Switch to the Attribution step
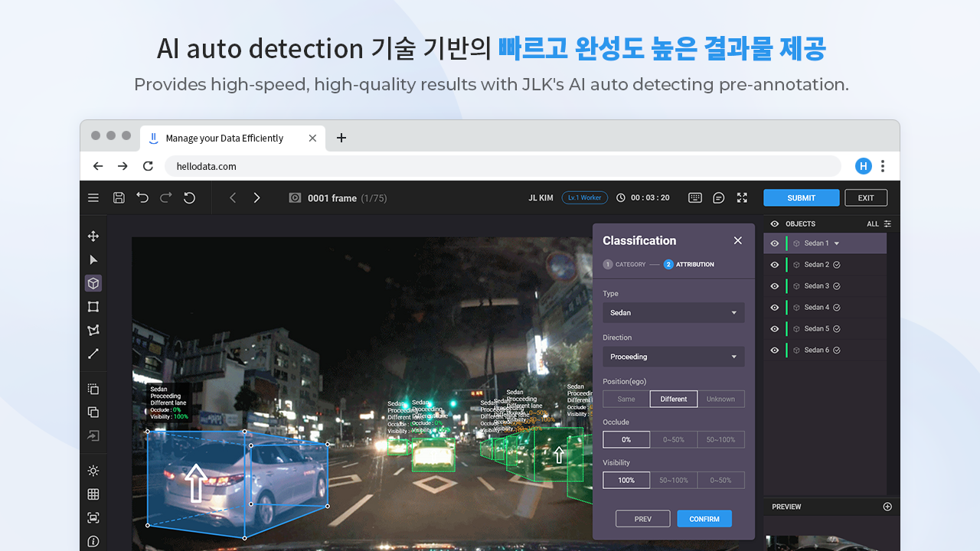 point(689,264)
